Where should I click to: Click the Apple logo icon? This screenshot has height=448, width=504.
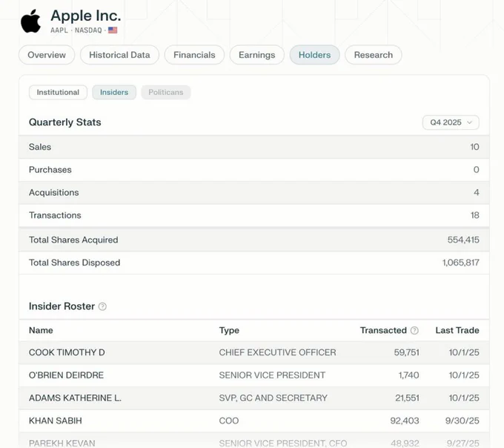click(31, 22)
